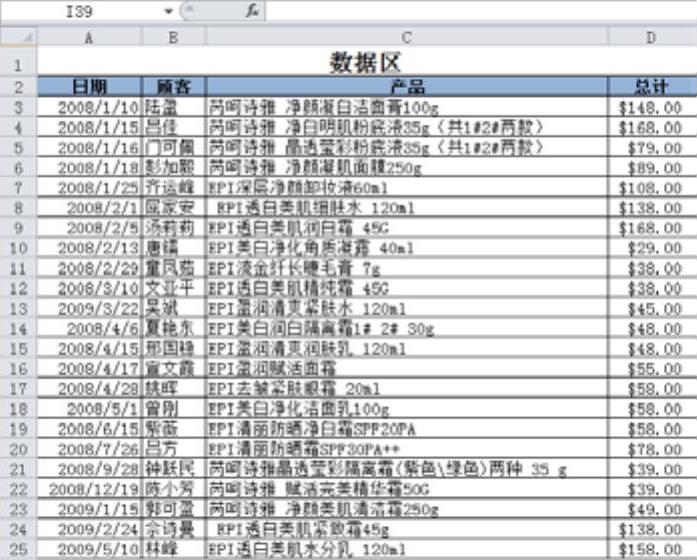The image size is (697, 560).
Task: Select total cell $45.00
Action: pyautogui.click(x=652, y=308)
